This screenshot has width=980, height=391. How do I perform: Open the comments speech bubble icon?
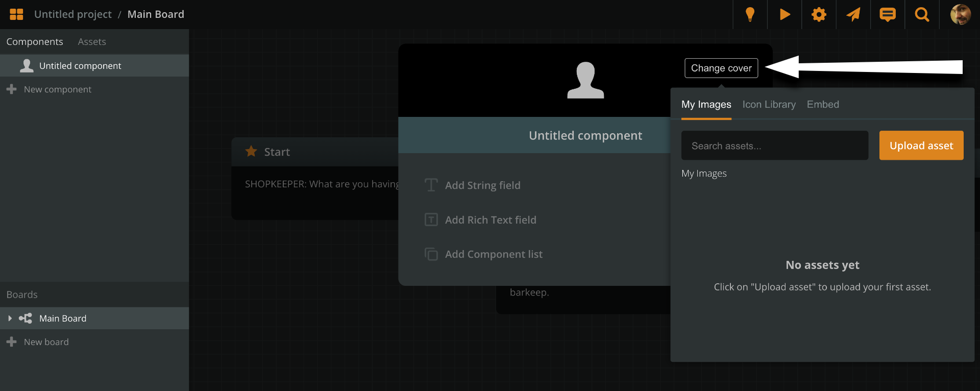pos(888,14)
